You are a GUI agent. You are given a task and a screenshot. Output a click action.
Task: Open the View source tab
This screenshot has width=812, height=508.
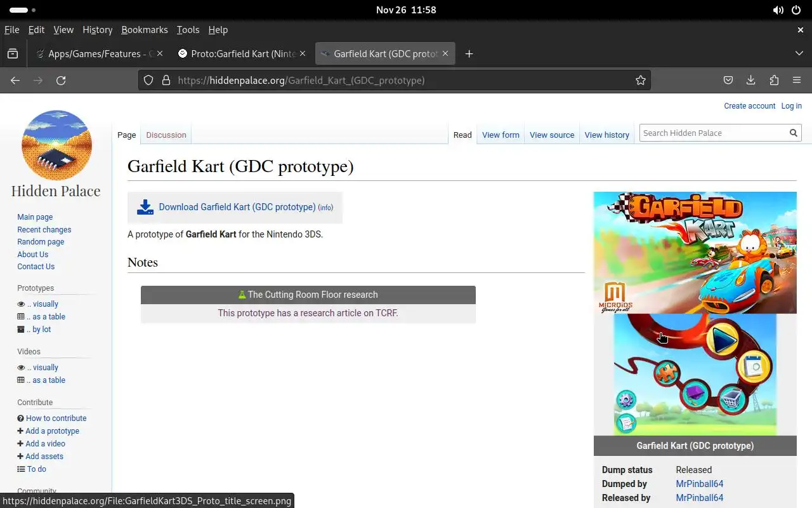pyautogui.click(x=552, y=135)
